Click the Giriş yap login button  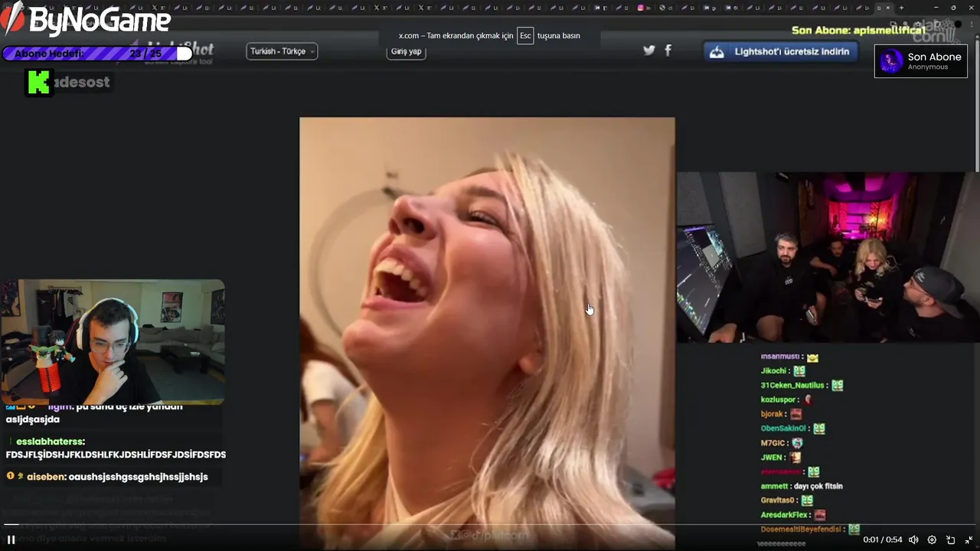coord(406,51)
